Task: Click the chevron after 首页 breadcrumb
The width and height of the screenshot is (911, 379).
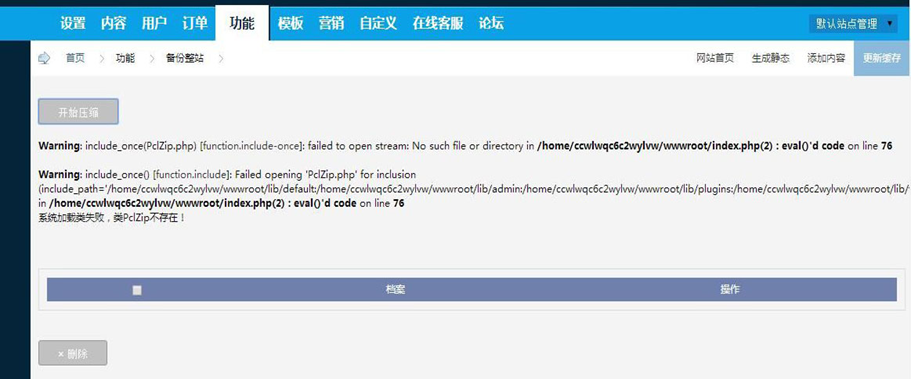Action: pos(101,58)
